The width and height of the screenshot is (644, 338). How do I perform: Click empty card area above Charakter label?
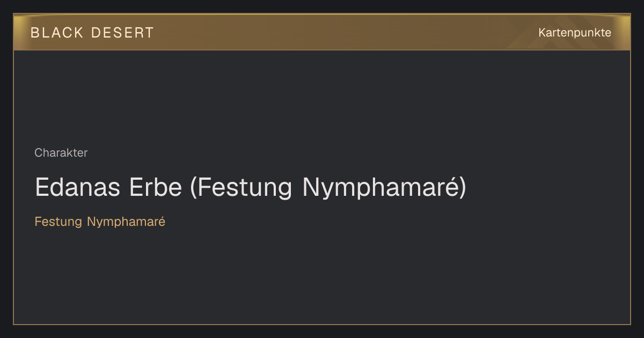[322, 97]
